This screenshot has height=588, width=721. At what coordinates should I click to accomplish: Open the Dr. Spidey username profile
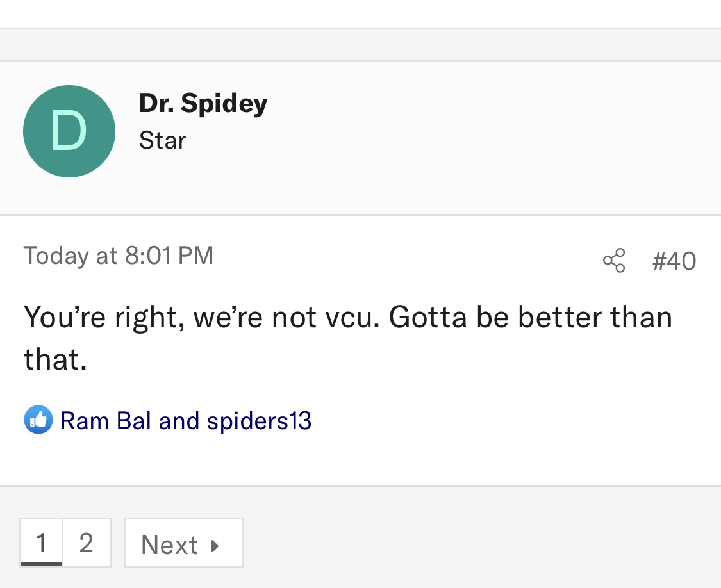[x=203, y=102]
